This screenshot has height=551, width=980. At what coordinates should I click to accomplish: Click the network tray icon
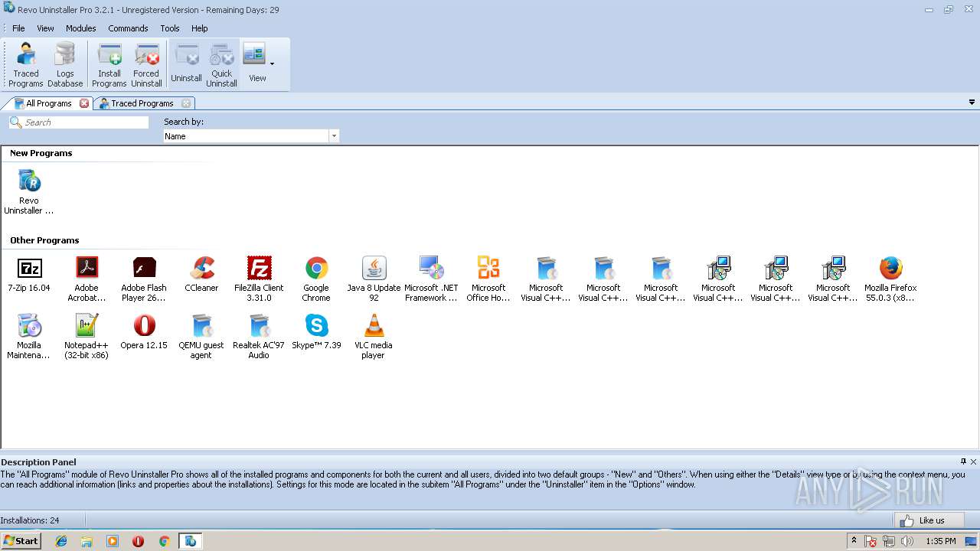(x=889, y=541)
